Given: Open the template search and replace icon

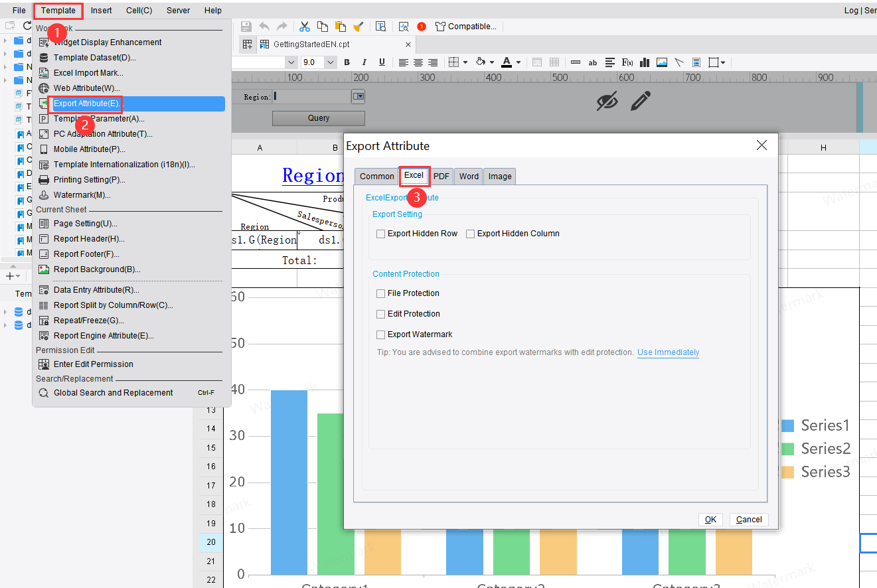Looking at the screenshot, I should tap(381, 27).
